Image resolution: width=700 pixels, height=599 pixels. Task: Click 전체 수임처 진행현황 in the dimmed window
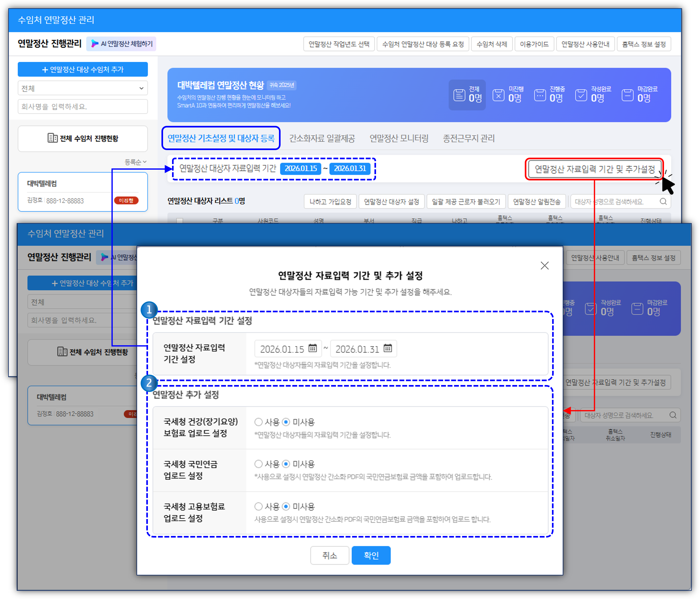click(82, 352)
